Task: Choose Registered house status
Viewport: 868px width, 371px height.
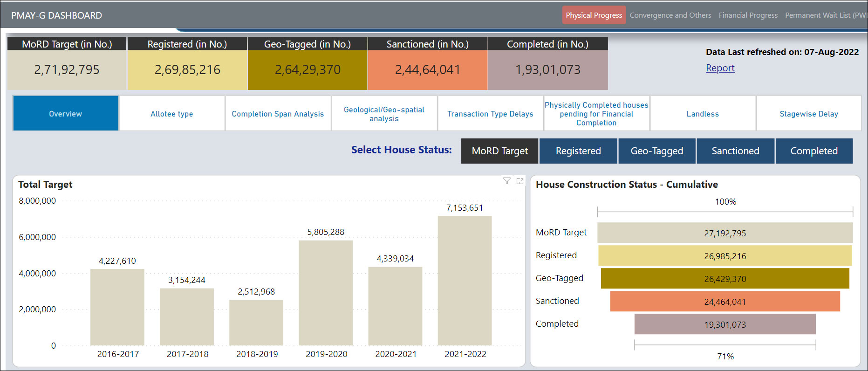Action: [578, 151]
